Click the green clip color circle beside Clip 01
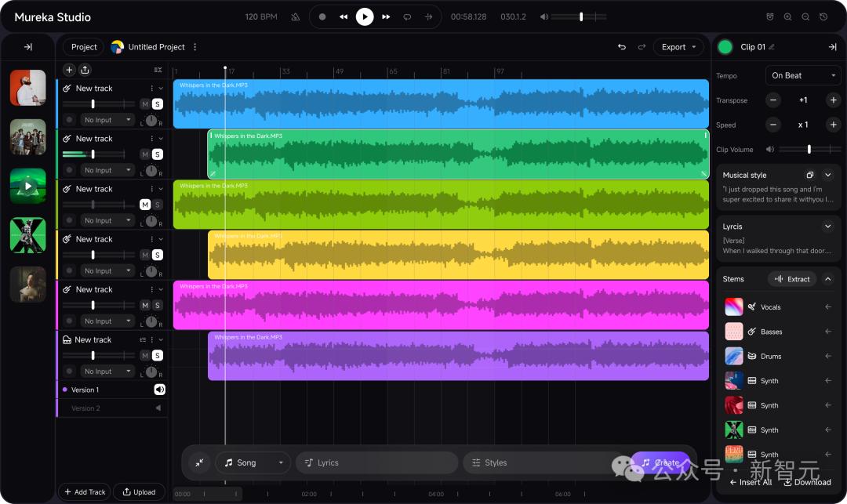 click(725, 47)
